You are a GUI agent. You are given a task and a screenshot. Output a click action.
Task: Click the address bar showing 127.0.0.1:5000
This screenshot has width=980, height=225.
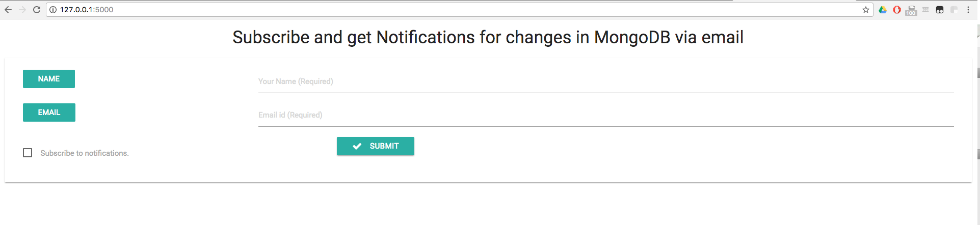tap(459, 10)
